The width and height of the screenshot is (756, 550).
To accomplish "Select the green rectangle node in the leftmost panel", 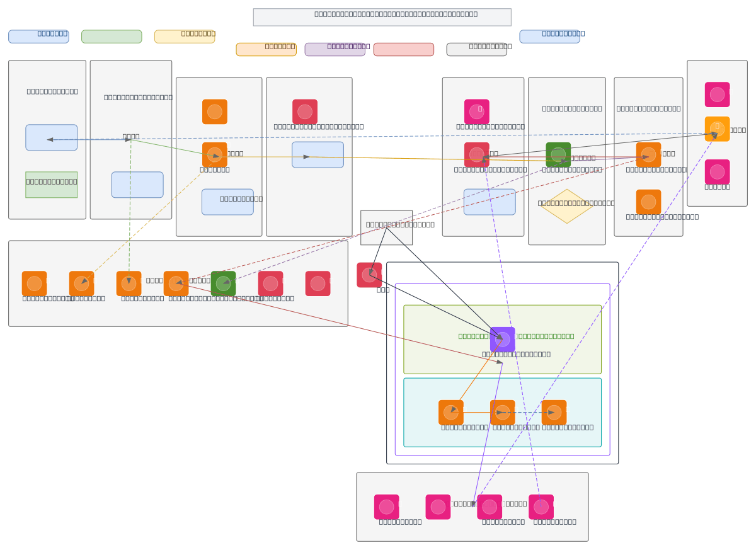I will click(52, 185).
